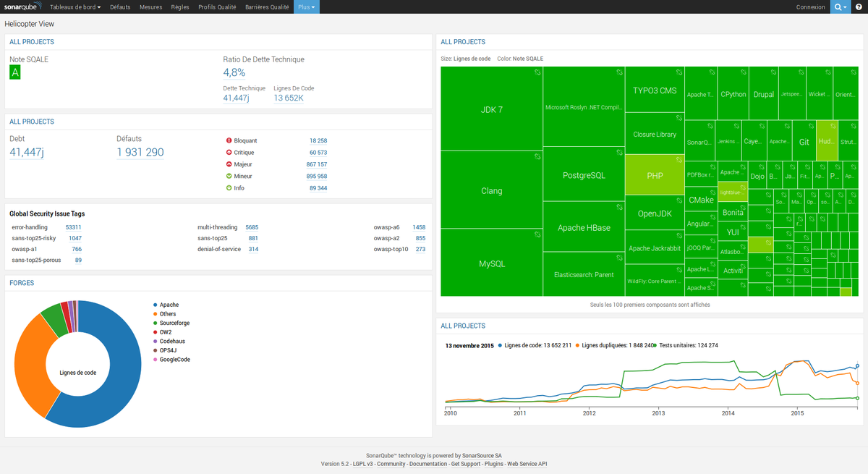
Task: Open the 4,8% technical debt ratio
Action: (234, 72)
